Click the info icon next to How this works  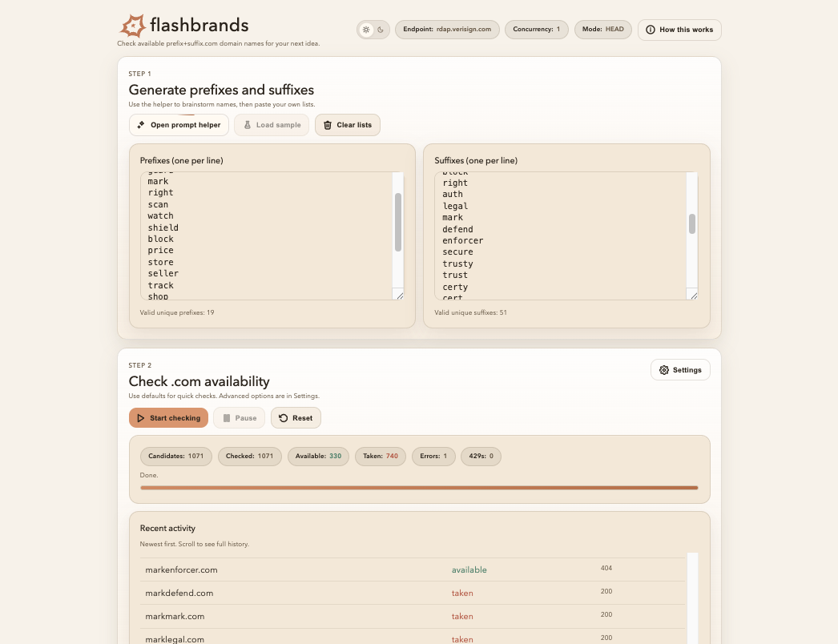(x=651, y=30)
